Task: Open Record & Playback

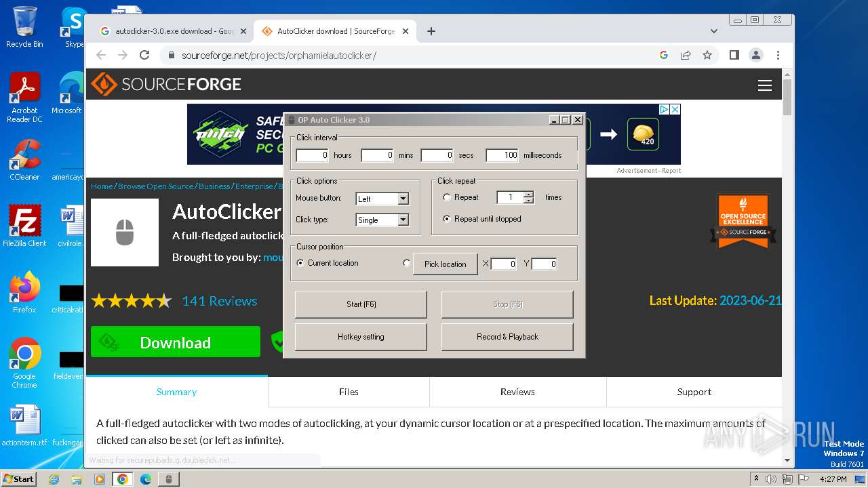Action: [x=507, y=337]
